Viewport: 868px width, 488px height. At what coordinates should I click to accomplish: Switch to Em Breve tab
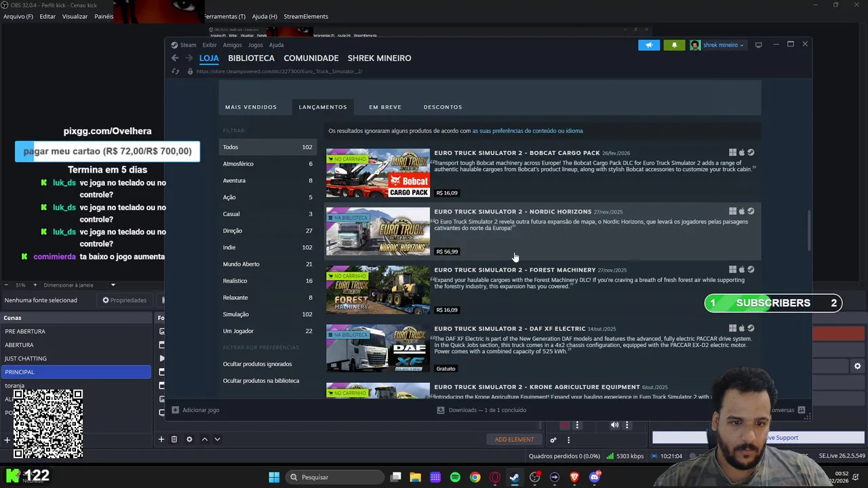click(x=385, y=107)
